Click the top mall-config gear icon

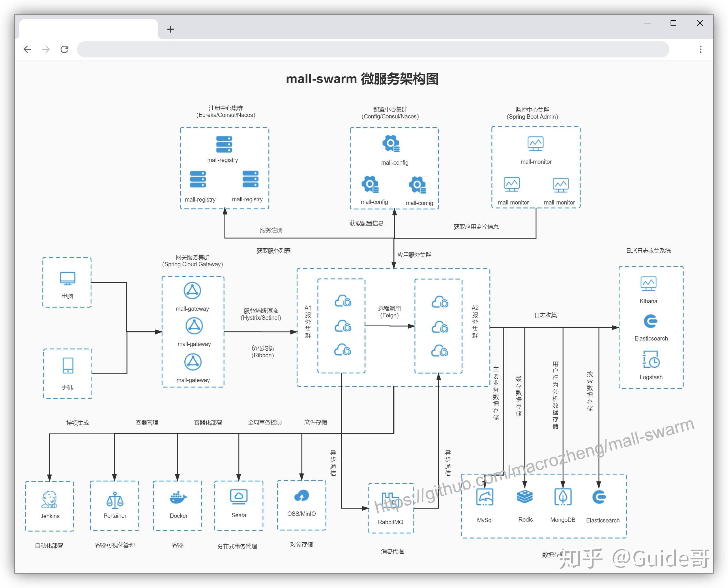[x=391, y=144]
